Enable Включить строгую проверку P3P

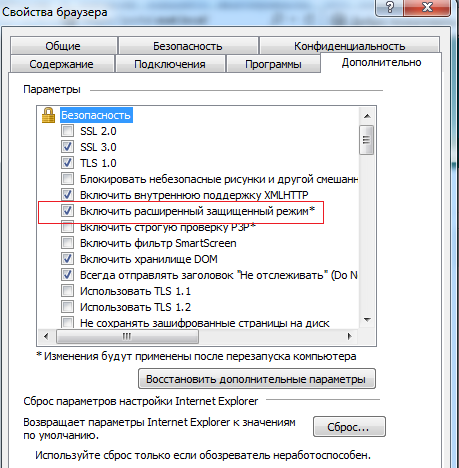coord(67,227)
